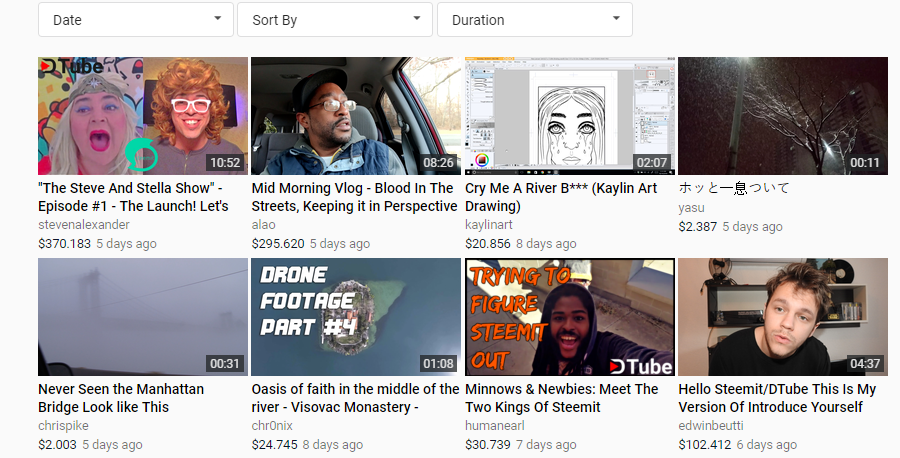Open the Steve And Stella Show thumbnail

click(x=143, y=116)
